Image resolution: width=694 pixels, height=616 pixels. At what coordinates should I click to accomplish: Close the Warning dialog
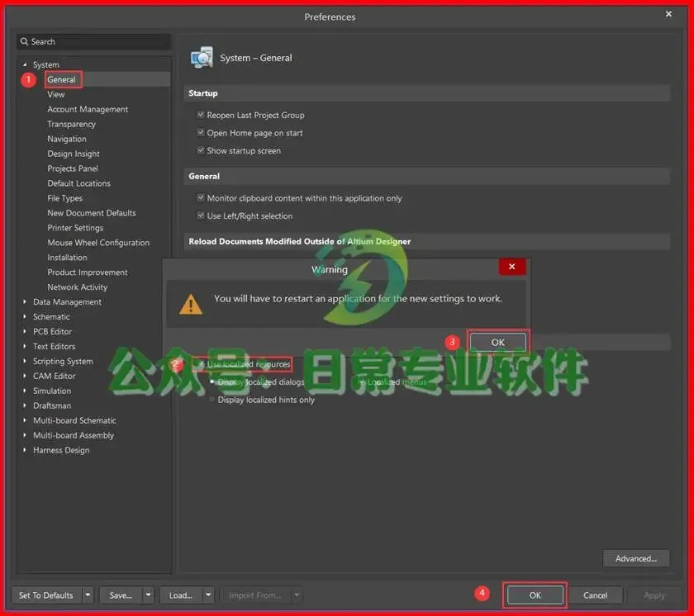(x=512, y=267)
